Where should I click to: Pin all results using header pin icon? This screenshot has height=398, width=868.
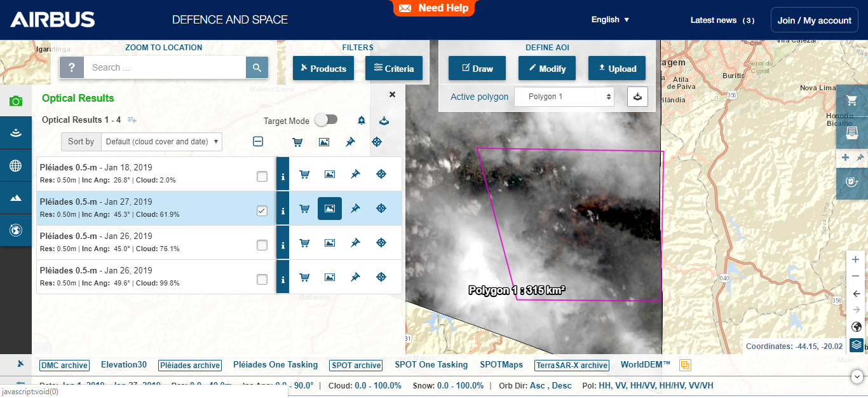point(350,142)
